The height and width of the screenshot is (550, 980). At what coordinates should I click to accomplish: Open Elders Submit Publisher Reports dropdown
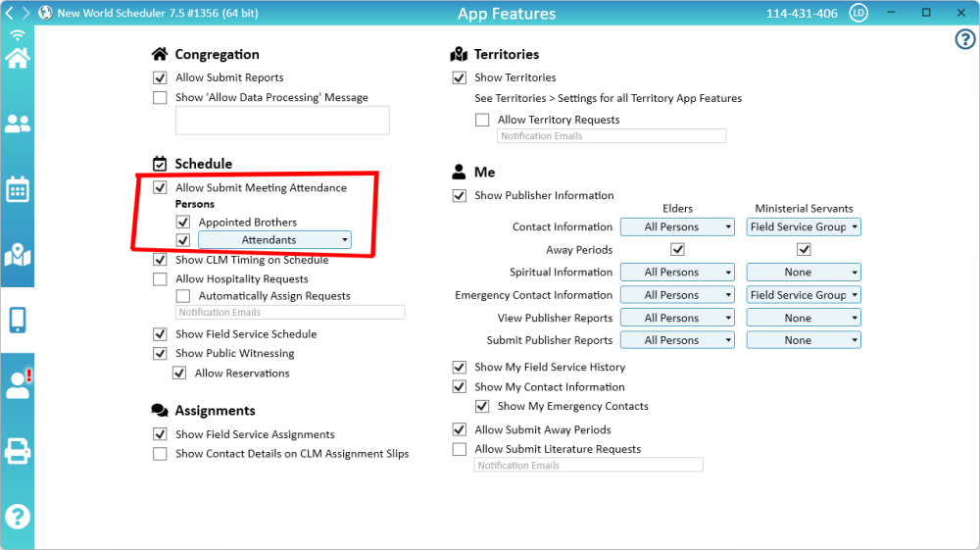688,340
